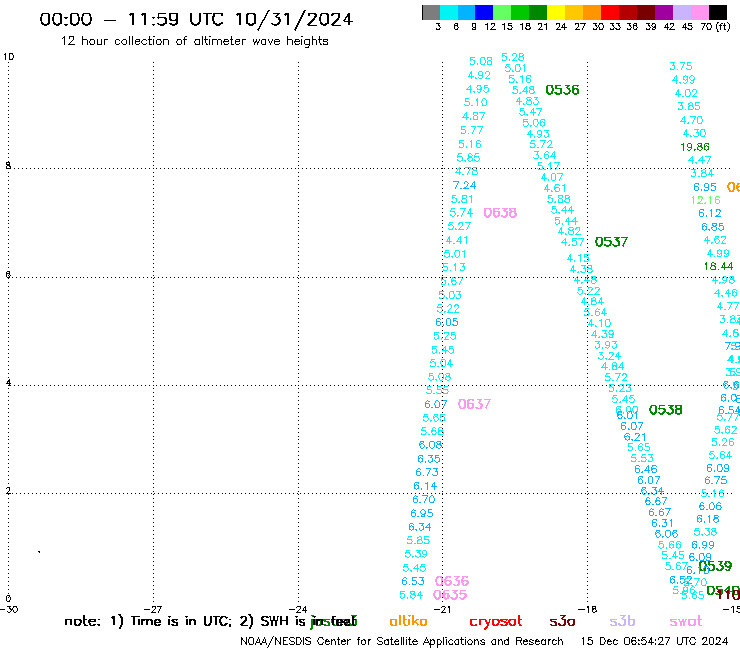740x650 pixels.
Task: Select the orange 30 ft legend swatch
Action: click(592, 12)
